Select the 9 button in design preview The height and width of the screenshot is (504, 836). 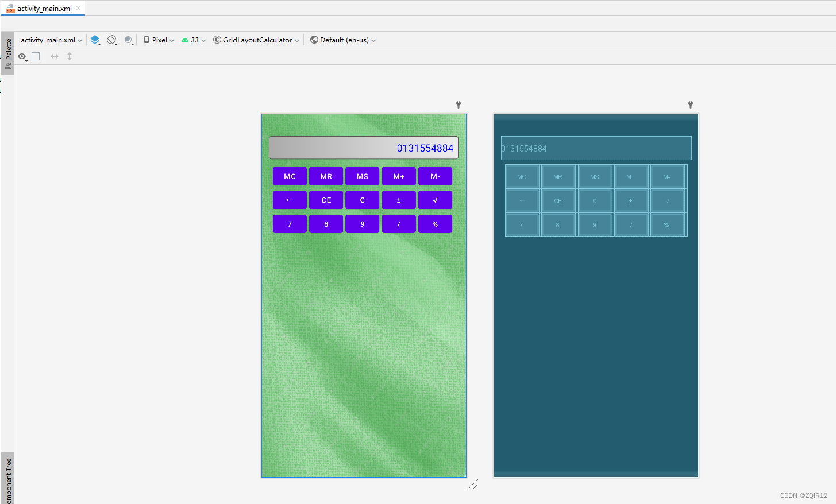pyautogui.click(x=363, y=224)
